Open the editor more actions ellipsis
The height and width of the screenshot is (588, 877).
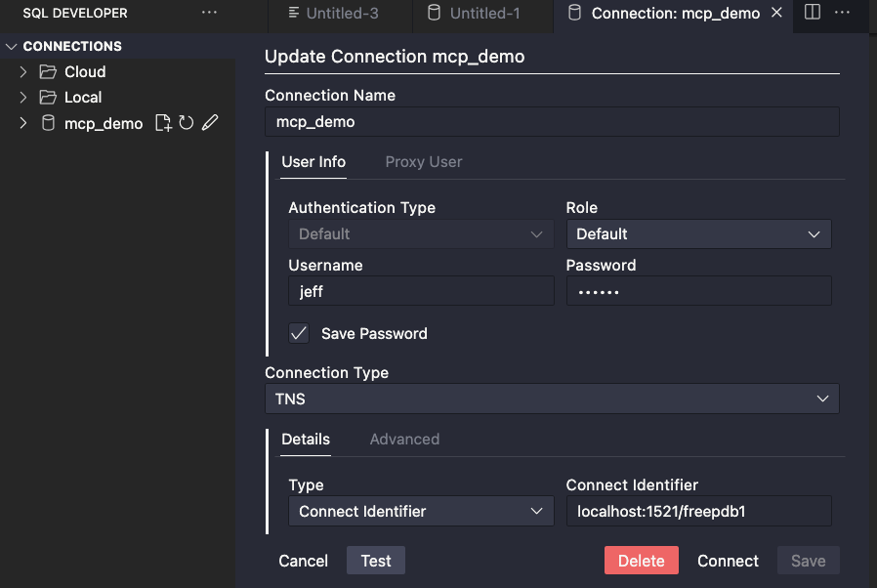click(842, 13)
